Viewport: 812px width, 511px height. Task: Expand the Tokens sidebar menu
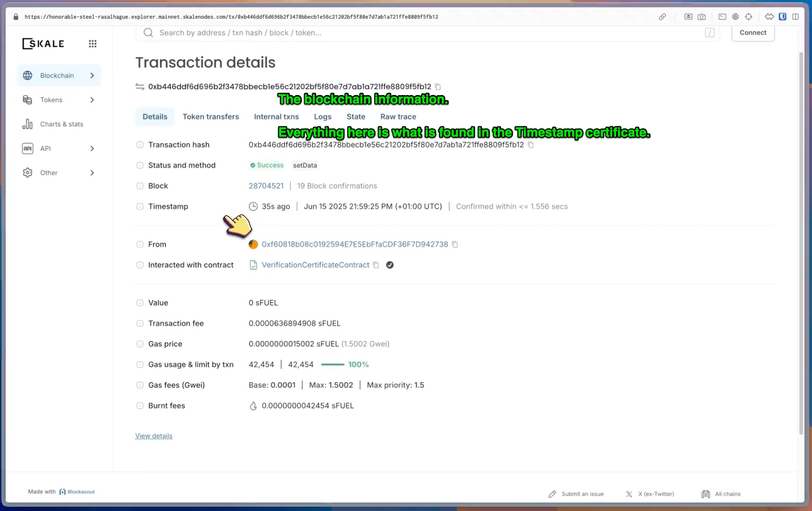click(x=92, y=100)
